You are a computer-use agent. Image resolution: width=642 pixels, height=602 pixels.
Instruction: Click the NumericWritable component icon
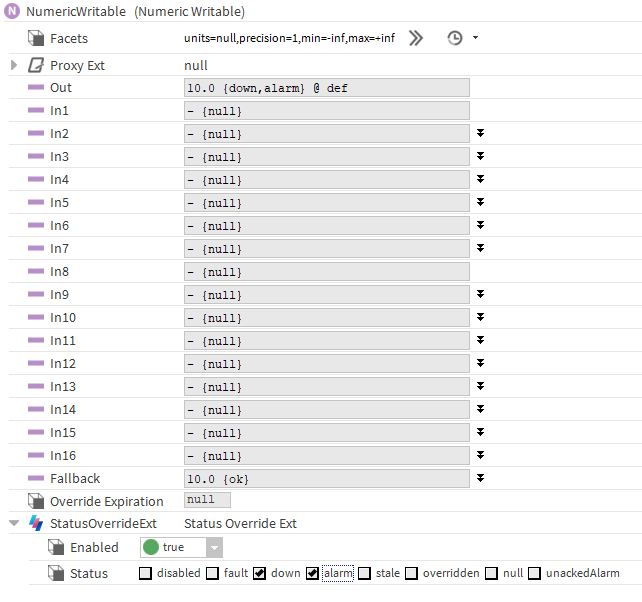pyautogui.click(x=13, y=12)
